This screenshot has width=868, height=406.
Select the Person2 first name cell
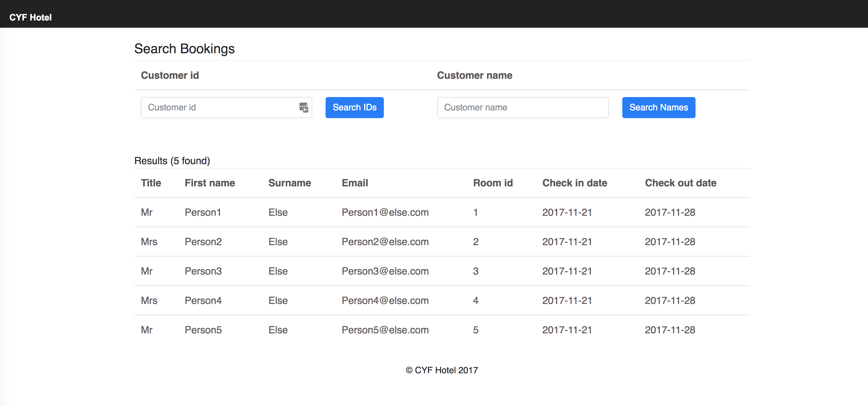[203, 242]
